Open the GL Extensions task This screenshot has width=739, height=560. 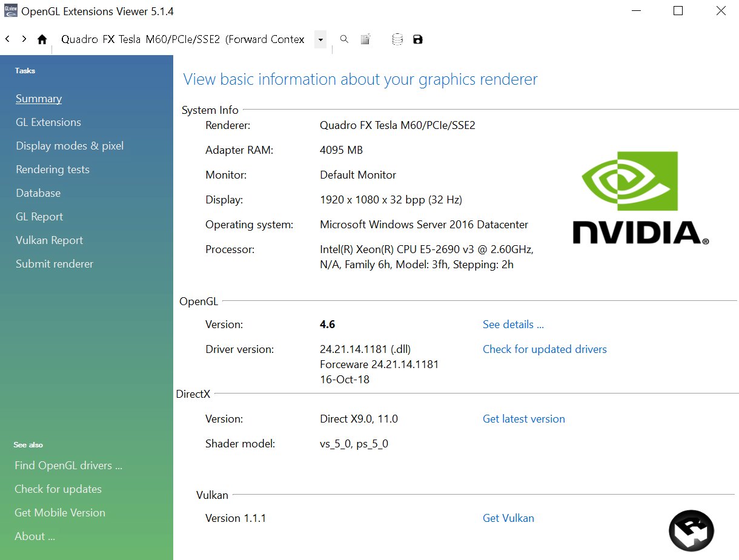[48, 122]
